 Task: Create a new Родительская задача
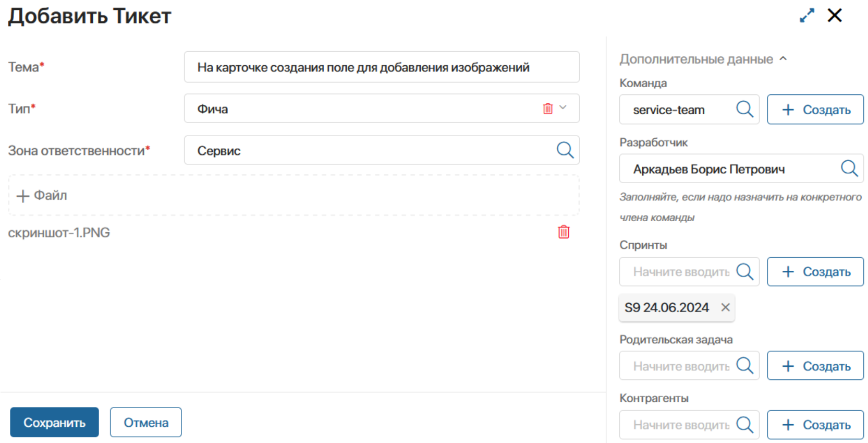[x=815, y=366]
